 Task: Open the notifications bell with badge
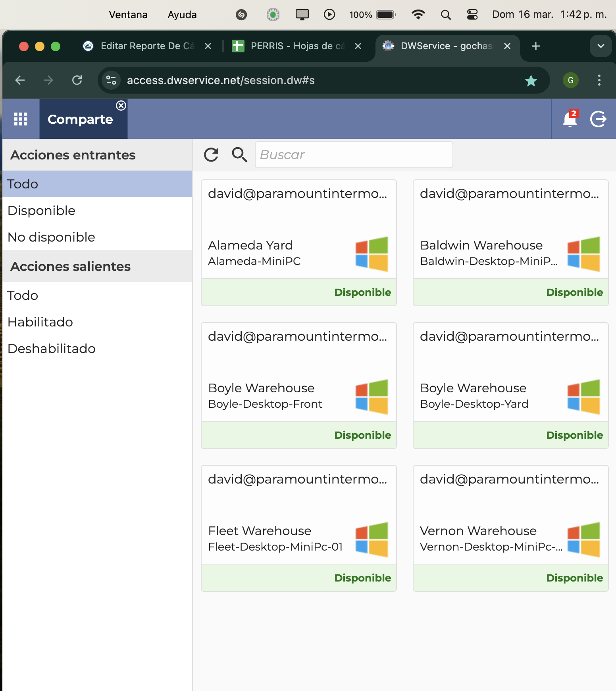point(570,119)
